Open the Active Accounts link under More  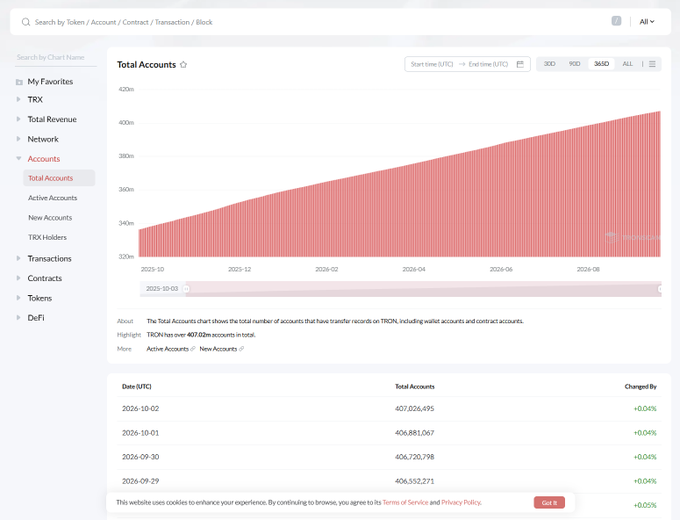tap(167, 349)
